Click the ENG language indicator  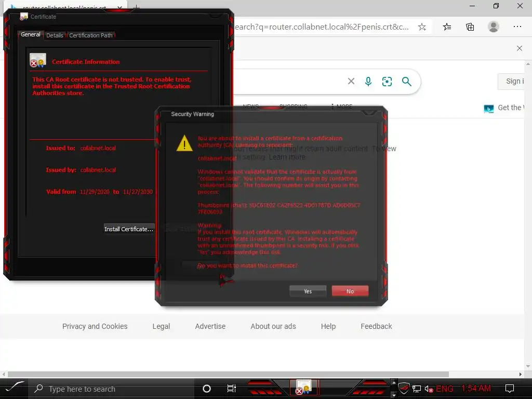[x=445, y=389]
